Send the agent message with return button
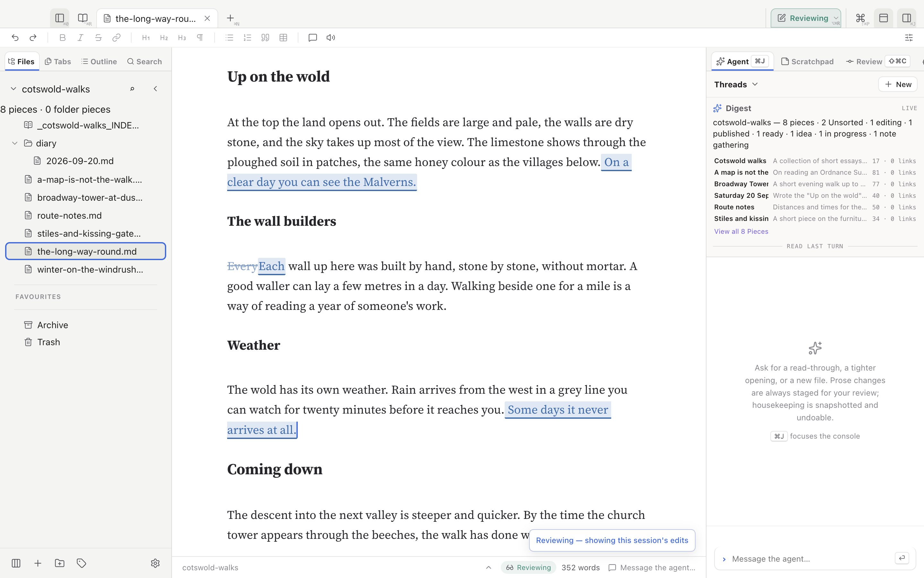 (902, 558)
